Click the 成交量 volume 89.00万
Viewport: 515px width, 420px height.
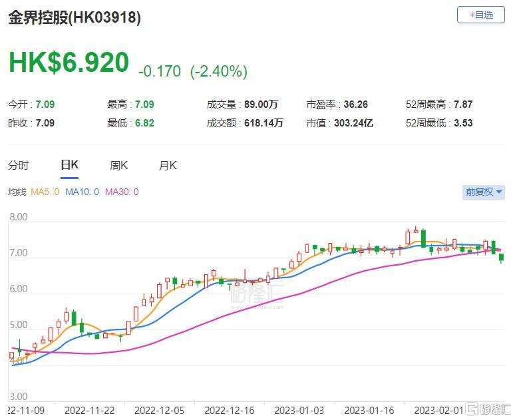pos(261,105)
